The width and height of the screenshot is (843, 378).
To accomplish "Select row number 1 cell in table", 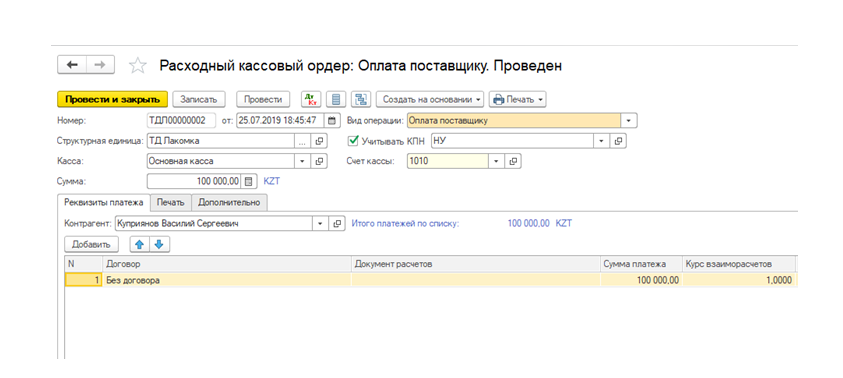I will [x=83, y=280].
